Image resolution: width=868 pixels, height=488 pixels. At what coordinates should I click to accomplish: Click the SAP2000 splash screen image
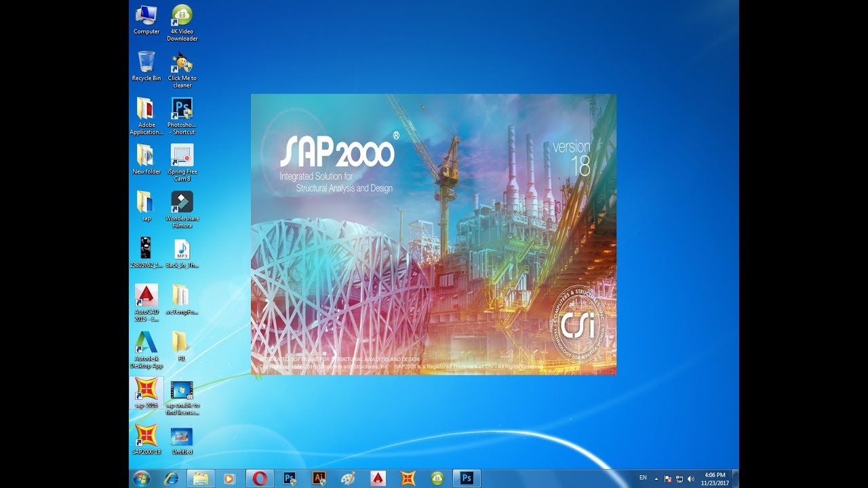(433, 235)
